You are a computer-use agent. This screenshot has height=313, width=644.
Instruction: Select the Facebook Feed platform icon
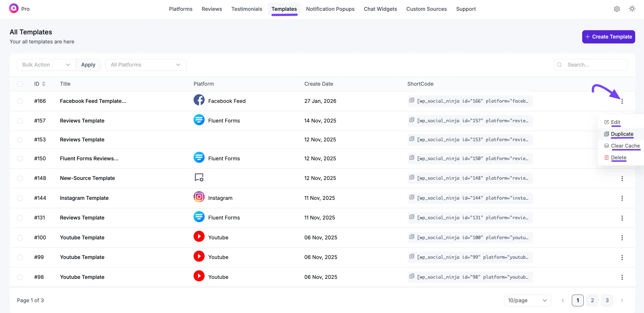pos(199,100)
